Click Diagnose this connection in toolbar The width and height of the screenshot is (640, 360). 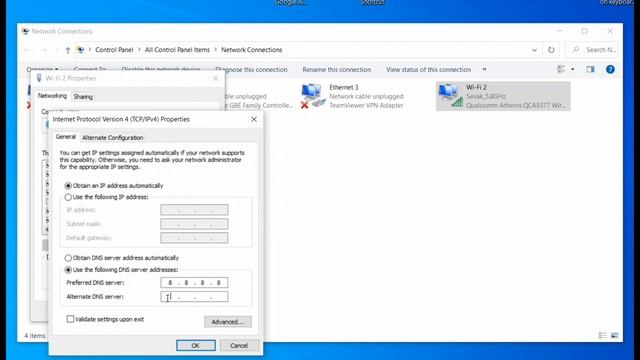click(251, 70)
